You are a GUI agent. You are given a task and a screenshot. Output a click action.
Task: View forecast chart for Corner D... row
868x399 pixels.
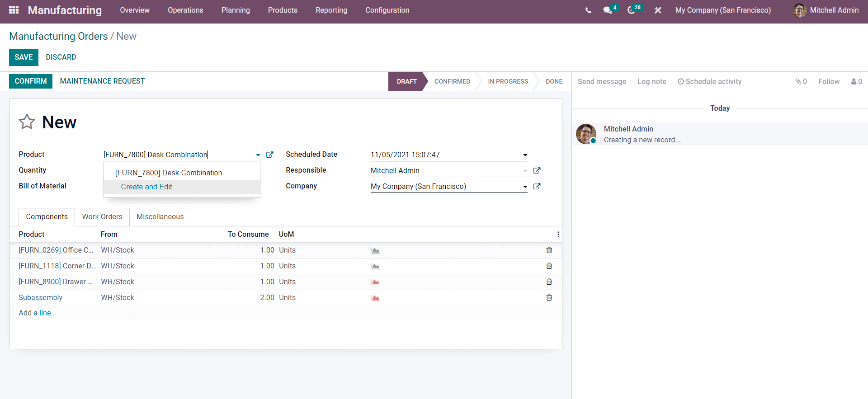[375, 266]
